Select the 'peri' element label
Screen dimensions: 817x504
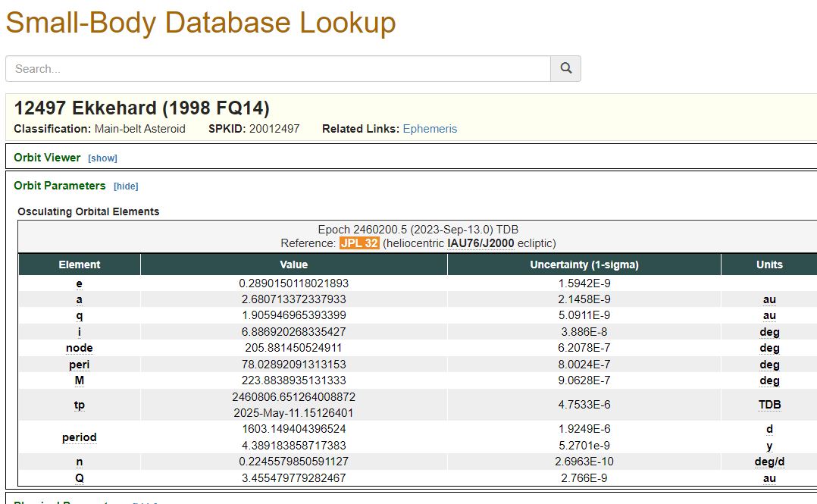80,365
